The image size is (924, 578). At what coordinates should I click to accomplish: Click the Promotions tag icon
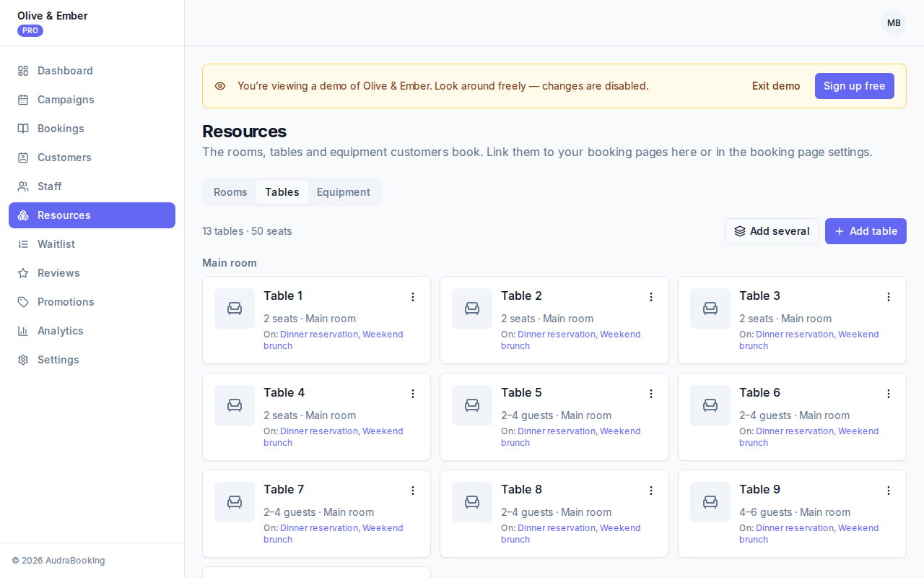(x=23, y=302)
